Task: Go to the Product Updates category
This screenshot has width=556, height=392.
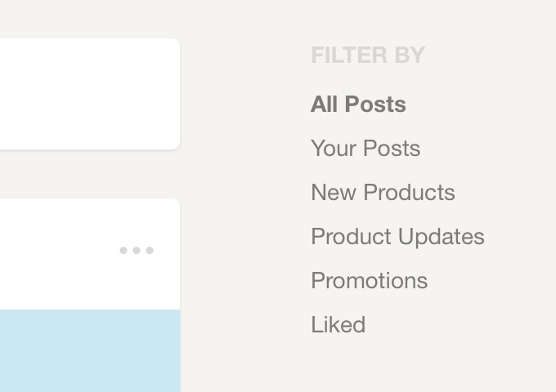Action: point(397,237)
